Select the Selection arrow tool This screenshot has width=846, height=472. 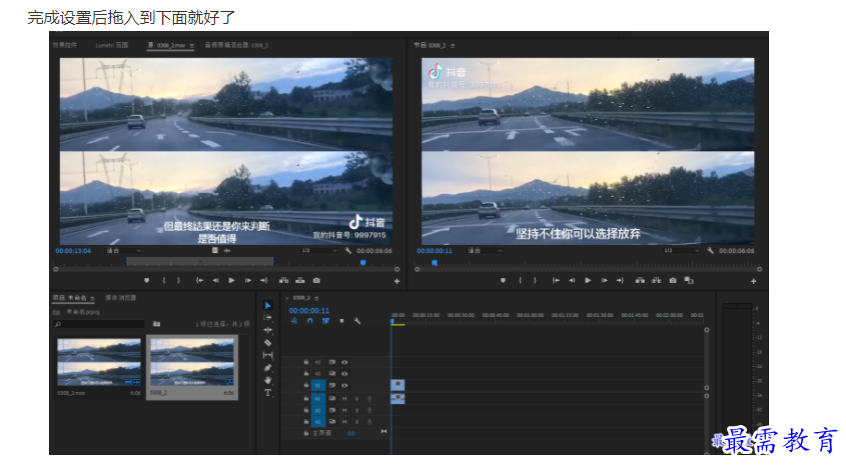268,305
